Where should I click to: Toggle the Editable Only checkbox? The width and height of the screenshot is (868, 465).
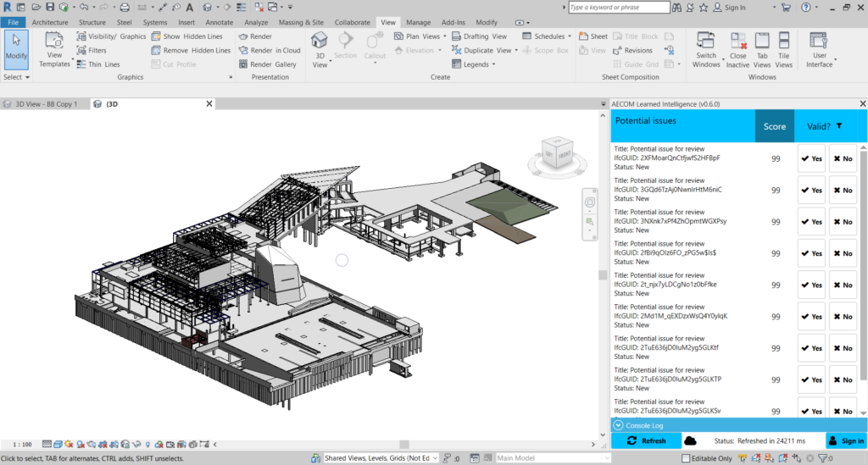point(687,458)
